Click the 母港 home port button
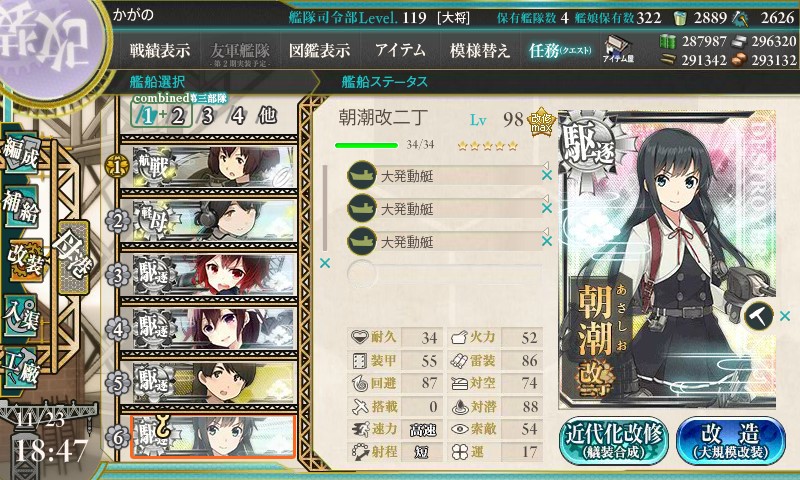The image size is (800, 480). 73,258
